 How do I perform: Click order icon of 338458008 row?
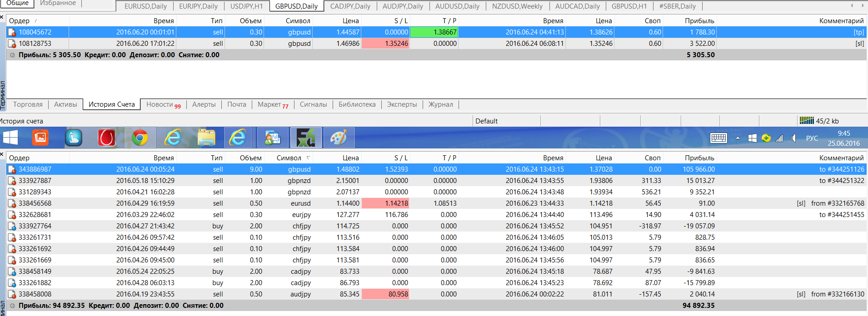pyautogui.click(x=12, y=294)
